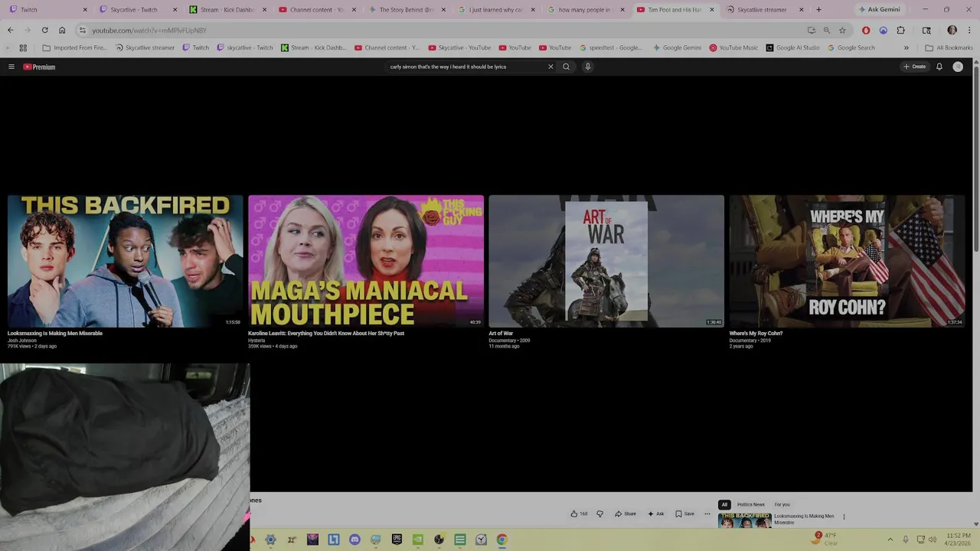Open MAGA'S MANIACAL MOUTHPIECE thumbnail

[x=366, y=261]
